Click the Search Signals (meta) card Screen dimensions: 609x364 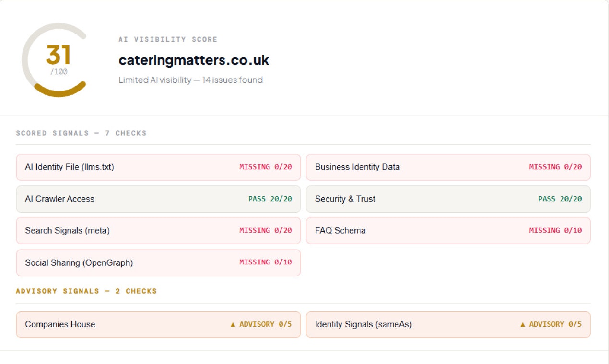pos(158,231)
